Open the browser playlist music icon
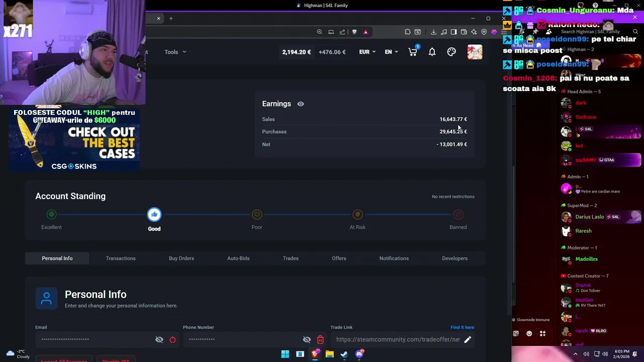This screenshot has width=644, height=362. (x=444, y=32)
